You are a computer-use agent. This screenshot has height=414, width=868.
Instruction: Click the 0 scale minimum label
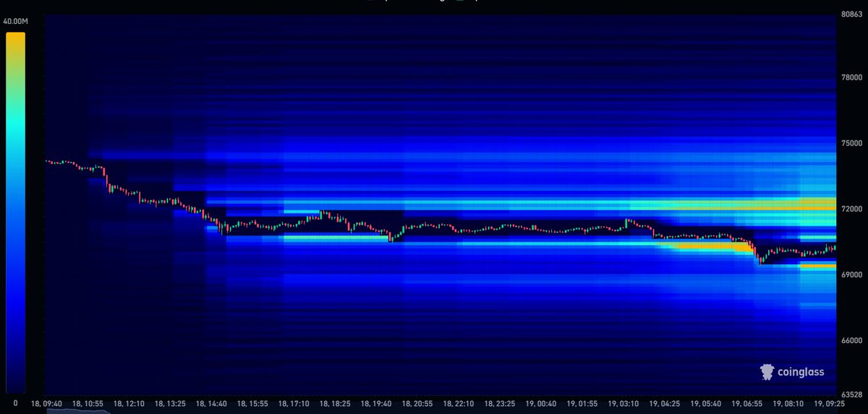click(17, 402)
